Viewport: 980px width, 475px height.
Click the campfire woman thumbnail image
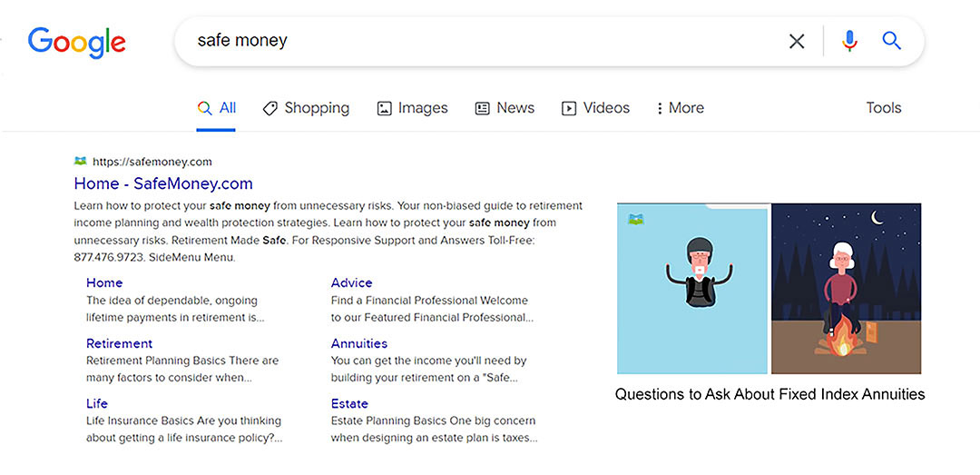tap(847, 289)
